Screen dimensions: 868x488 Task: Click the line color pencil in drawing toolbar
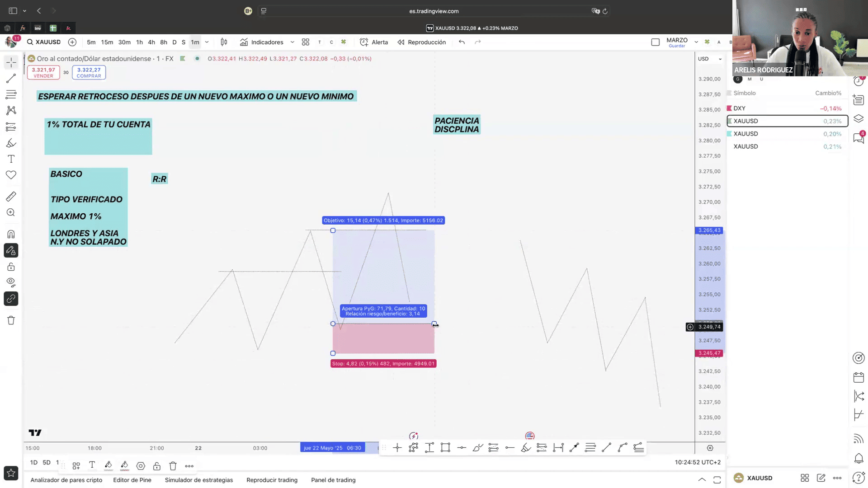click(108, 465)
